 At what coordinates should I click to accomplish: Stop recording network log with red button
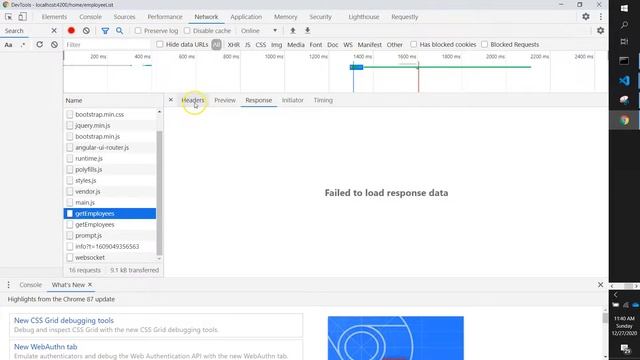(x=71, y=31)
